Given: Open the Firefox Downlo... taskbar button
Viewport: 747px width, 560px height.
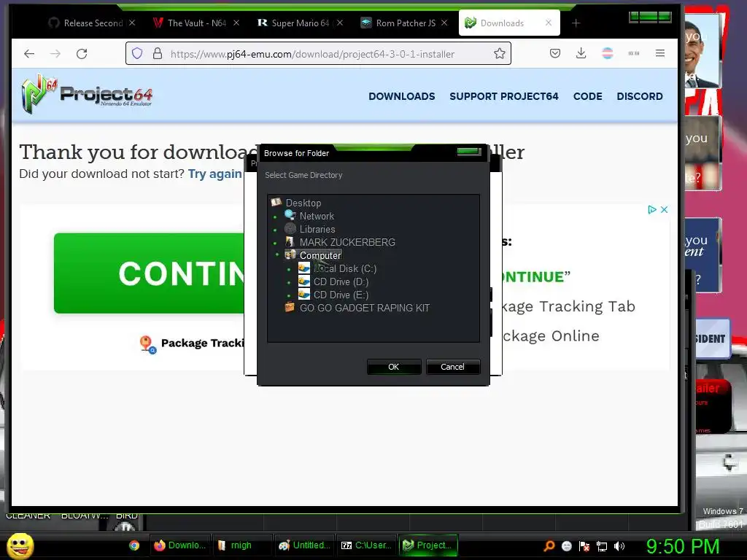Looking at the screenshot, I should click(x=180, y=545).
